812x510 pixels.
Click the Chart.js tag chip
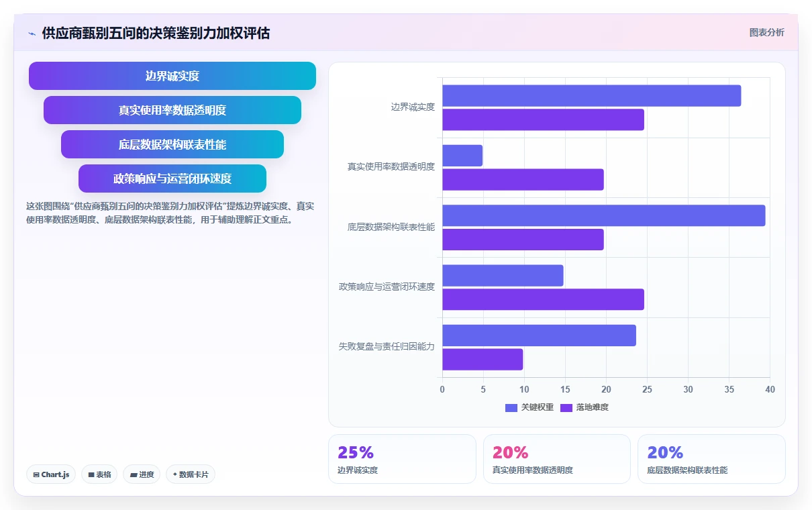51,474
